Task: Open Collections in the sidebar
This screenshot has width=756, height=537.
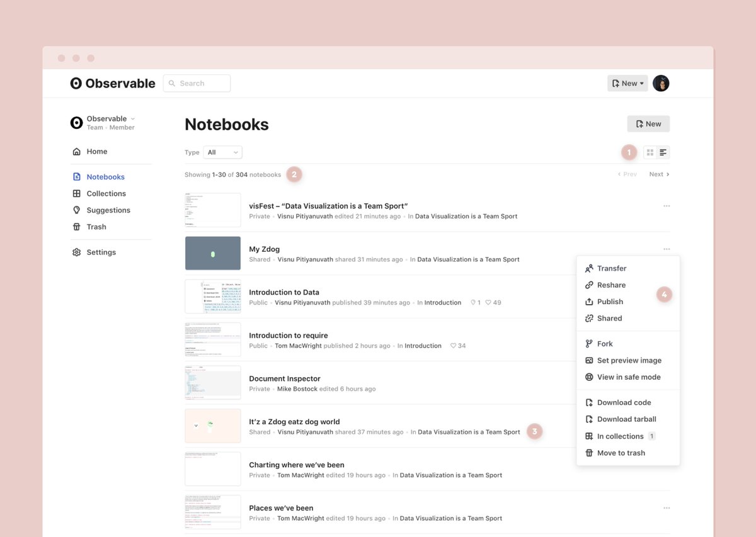Action: (106, 194)
